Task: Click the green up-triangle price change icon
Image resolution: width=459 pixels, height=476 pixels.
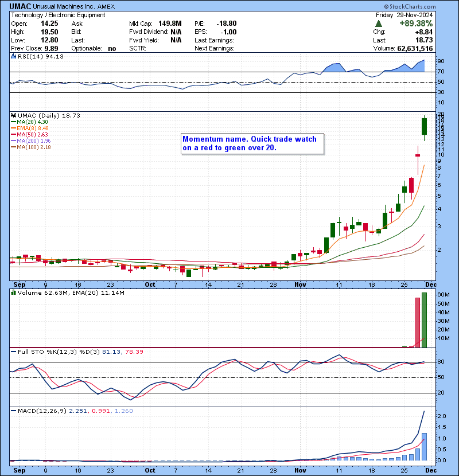Action: [x=379, y=24]
